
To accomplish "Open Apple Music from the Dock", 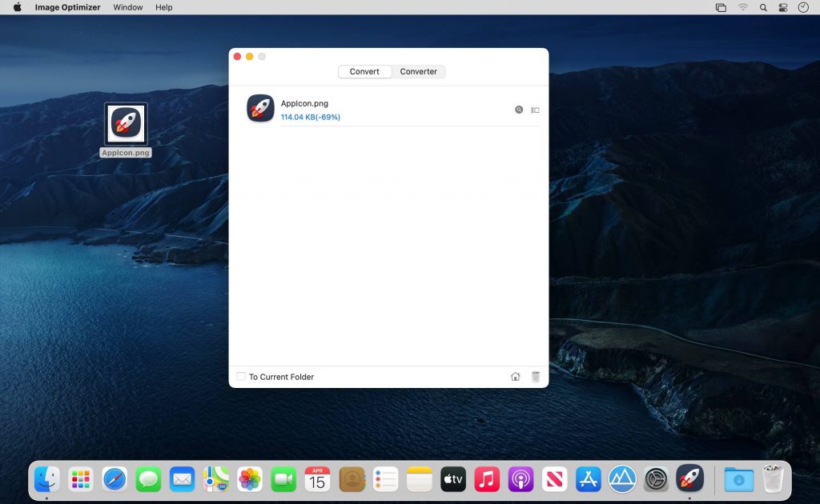I will tap(487, 479).
